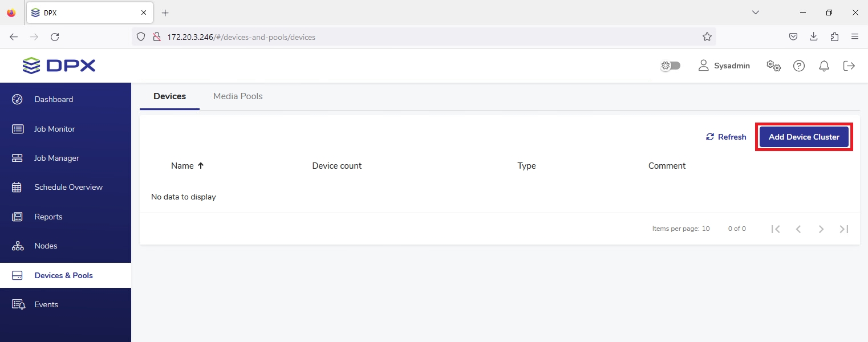This screenshot has width=868, height=342.
Task: Open the notifications bell icon
Action: click(x=824, y=66)
